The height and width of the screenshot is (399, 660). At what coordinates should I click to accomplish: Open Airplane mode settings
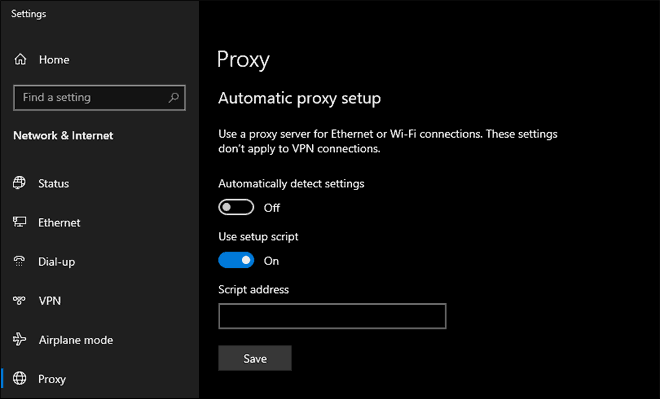pos(76,340)
